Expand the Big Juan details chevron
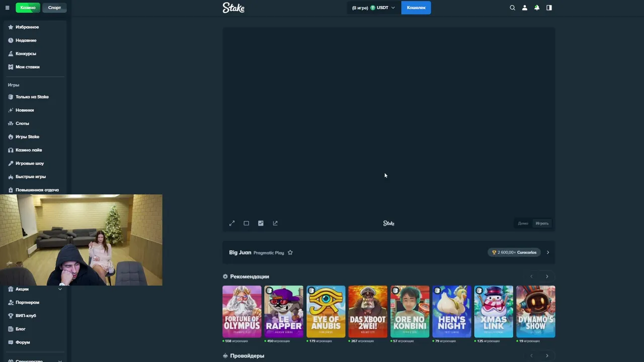The width and height of the screenshot is (644, 362). pyautogui.click(x=548, y=252)
